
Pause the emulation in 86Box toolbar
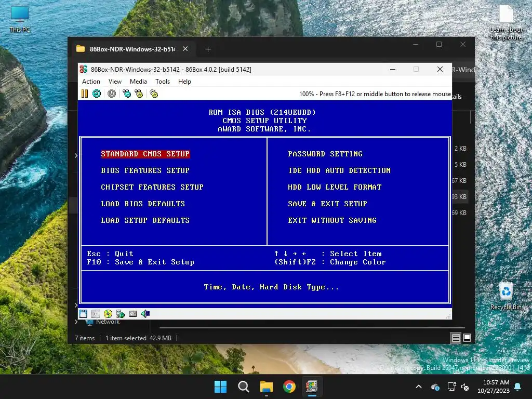point(85,94)
